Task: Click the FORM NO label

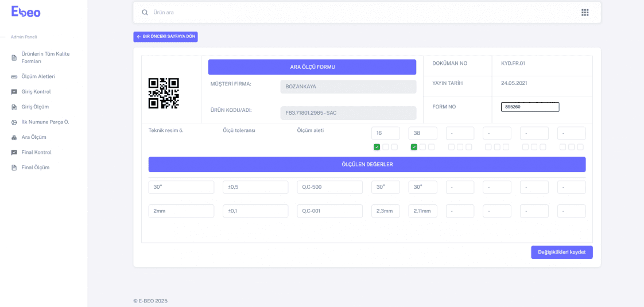Action: 444,107
